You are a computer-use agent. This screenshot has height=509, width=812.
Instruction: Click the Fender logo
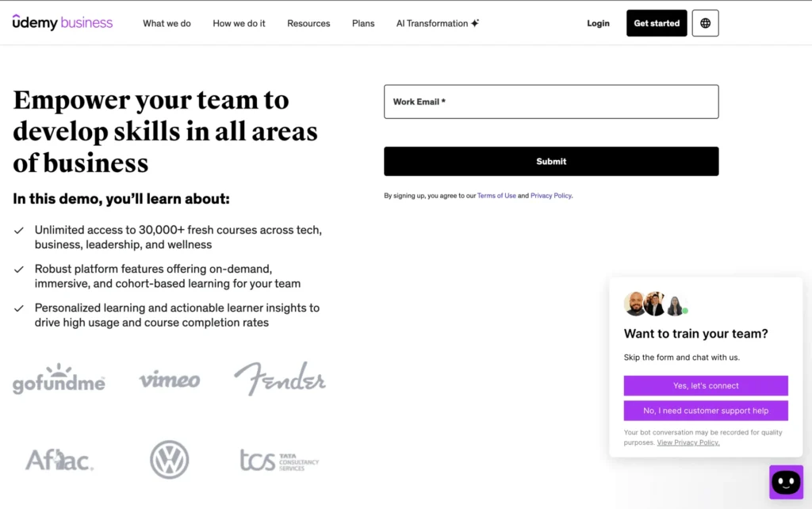click(280, 378)
